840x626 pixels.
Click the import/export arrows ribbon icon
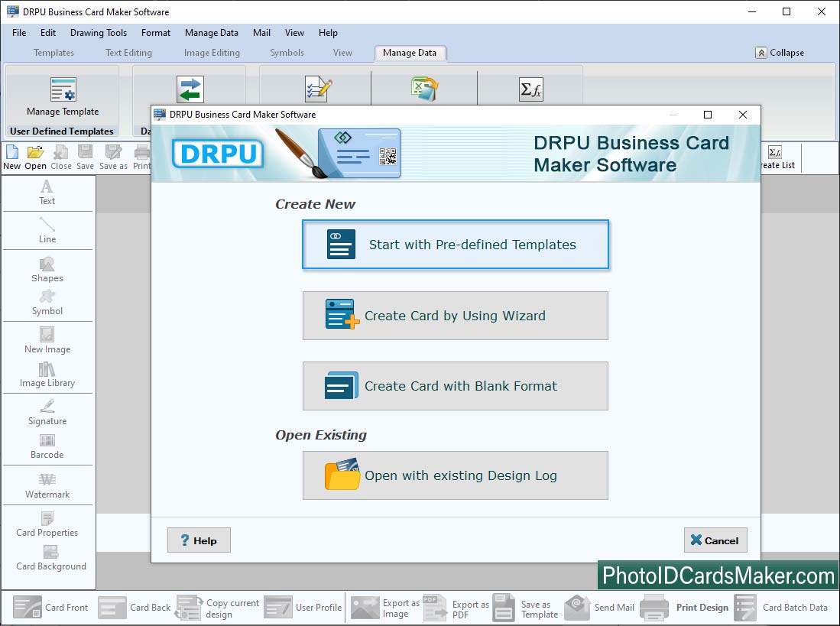[190, 89]
